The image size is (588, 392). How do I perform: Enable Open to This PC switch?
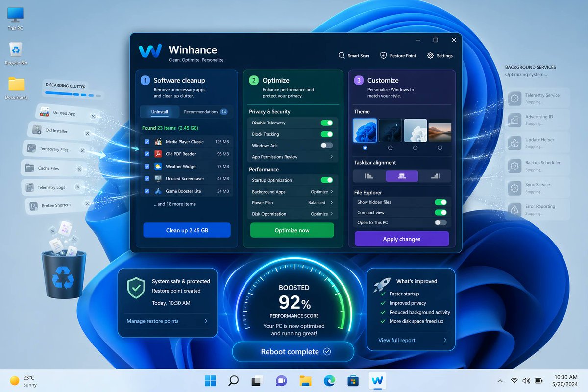click(441, 223)
